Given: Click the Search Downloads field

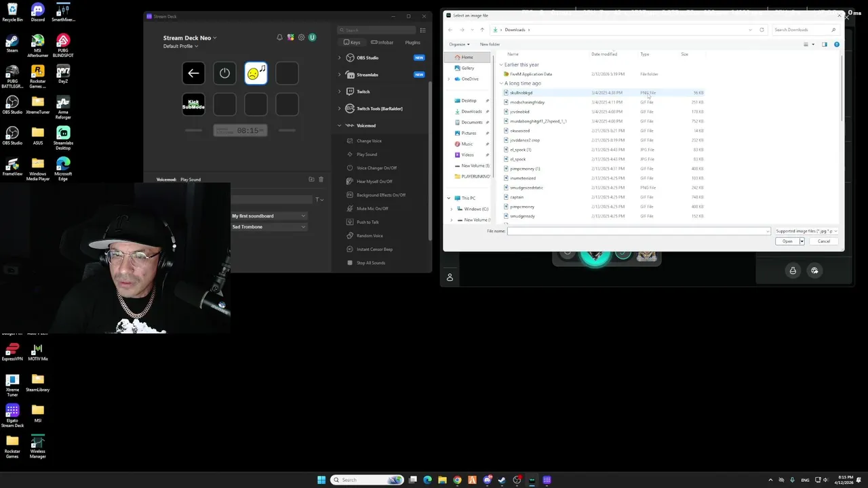Looking at the screenshot, I should click(805, 30).
